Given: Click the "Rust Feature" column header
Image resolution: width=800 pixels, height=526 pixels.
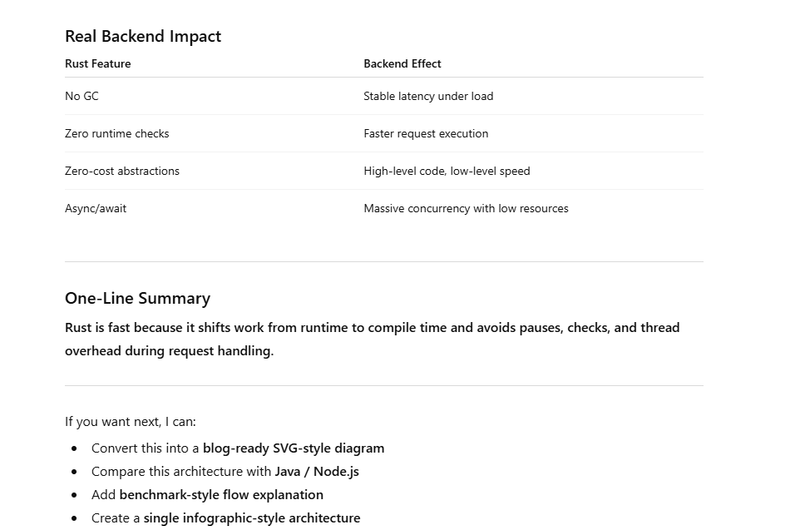Looking at the screenshot, I should tap(98, 64).
